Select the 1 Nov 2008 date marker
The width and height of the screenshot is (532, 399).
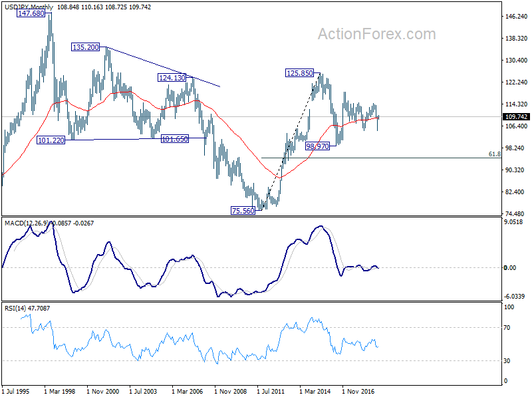230,391
